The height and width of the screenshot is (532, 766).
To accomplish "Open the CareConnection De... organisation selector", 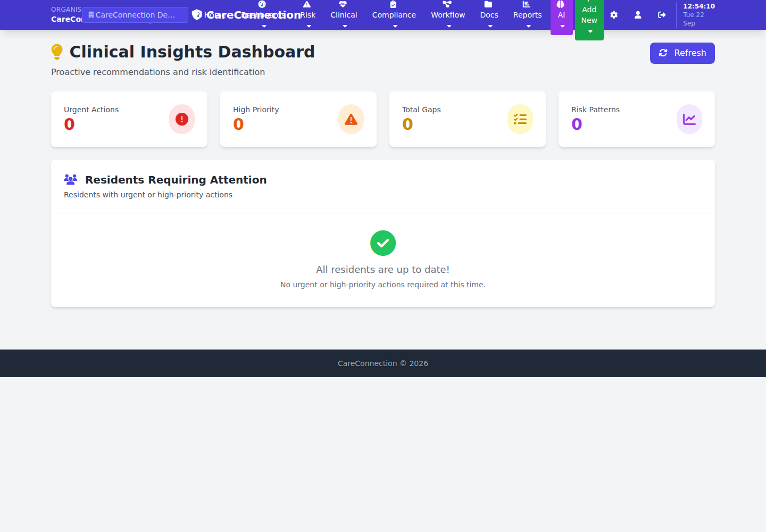I will (x=135, y=15).
